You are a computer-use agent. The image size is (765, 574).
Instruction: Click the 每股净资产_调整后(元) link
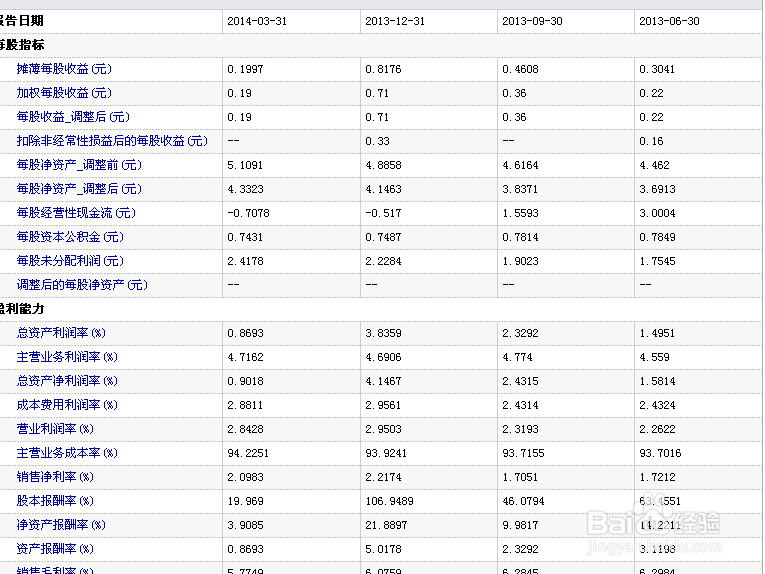pos(79,189)
